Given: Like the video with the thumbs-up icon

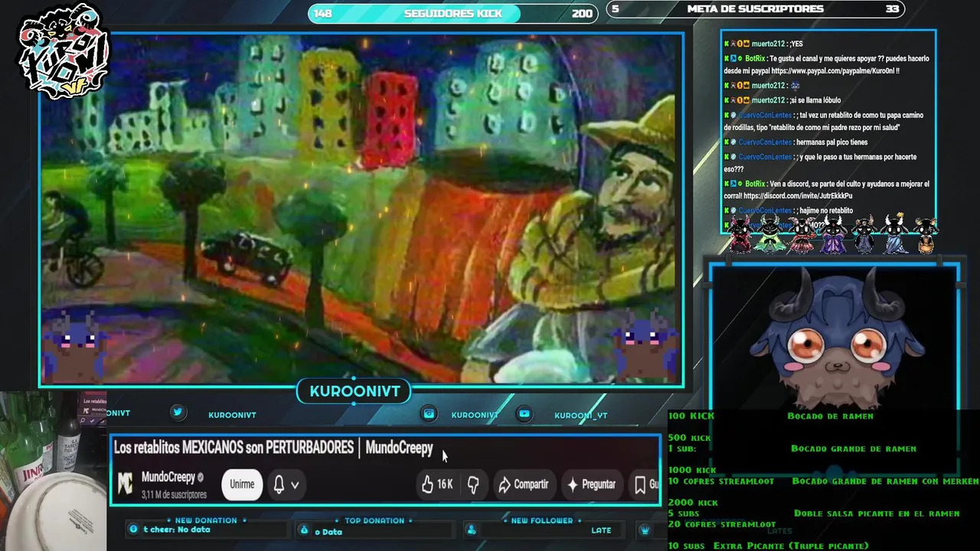Looking at the screenshot, I should (x=427, y=484).
